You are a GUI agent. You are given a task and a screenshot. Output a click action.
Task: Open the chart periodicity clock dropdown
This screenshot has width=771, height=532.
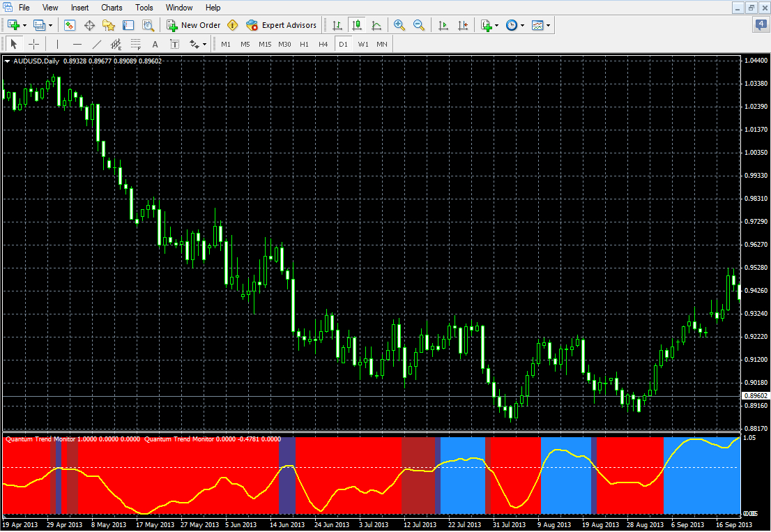point(522,25)
